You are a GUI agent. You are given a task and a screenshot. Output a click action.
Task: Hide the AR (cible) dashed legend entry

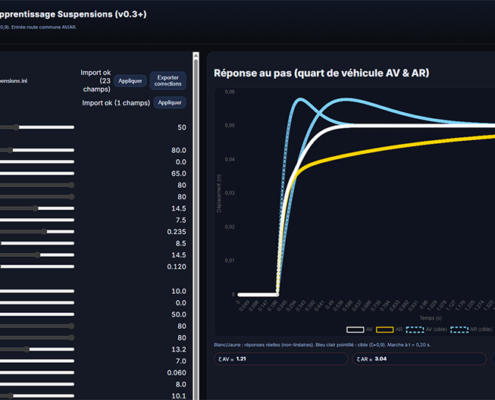tap(471, 329)
